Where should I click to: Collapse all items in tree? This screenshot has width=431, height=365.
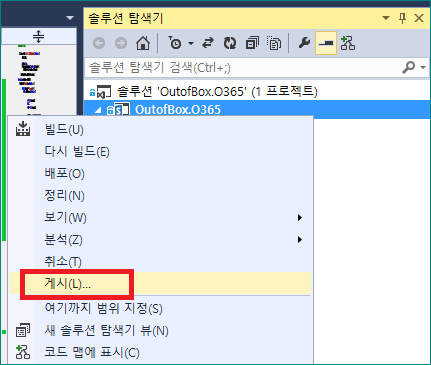(x=252, y=43)
